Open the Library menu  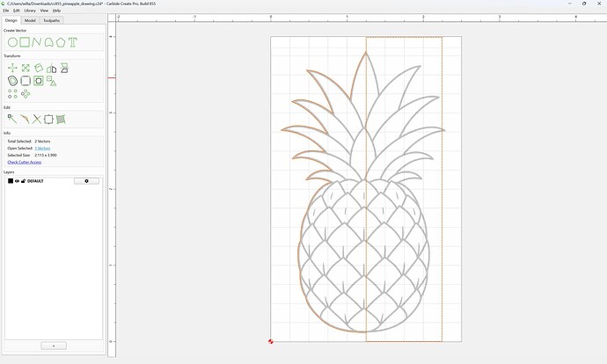tap(30, 11)
